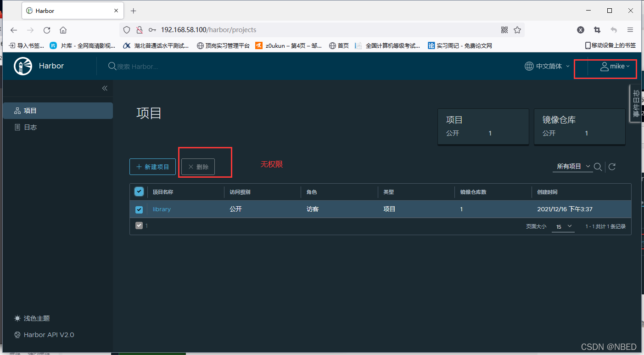
Task: Sort by 访问级别 column header
Action: click(240, 192)
